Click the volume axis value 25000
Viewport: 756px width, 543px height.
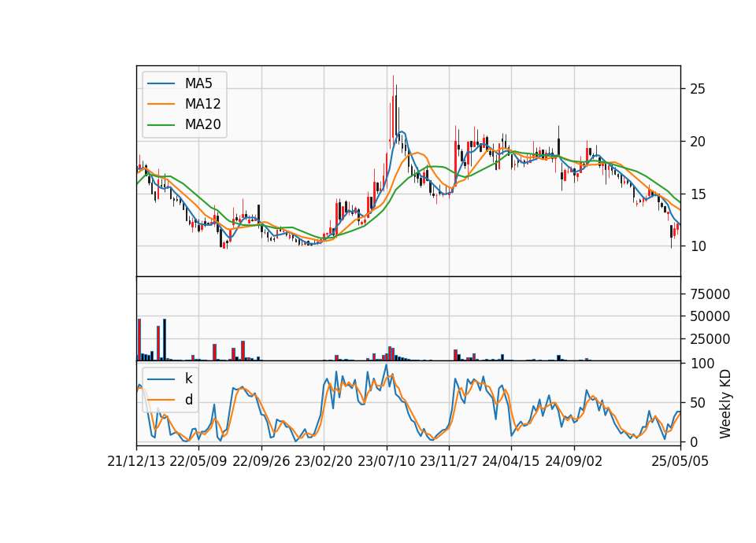click(x=710, y=339)
